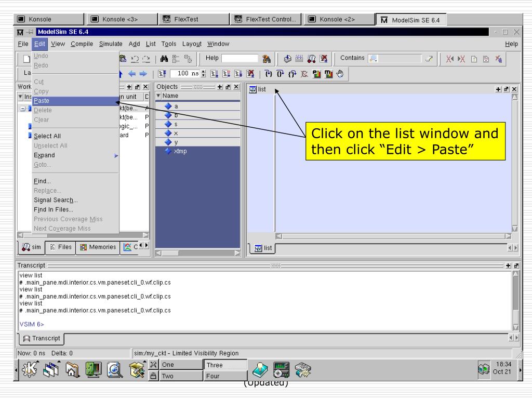The height and width of the screenshot is (399, 532).
Task: Choose Find In Files... in Edit menu
Action: (75, 210)
